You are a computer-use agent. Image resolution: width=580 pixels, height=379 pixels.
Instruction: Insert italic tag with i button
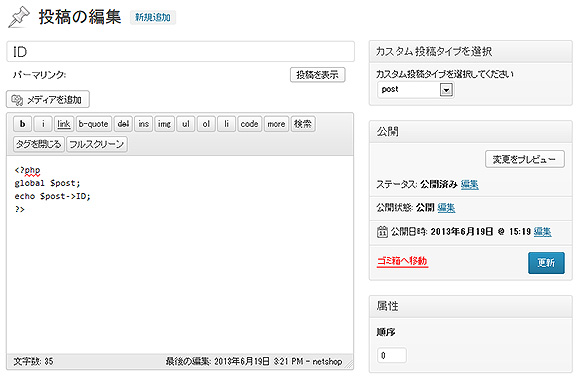point(43,124)
